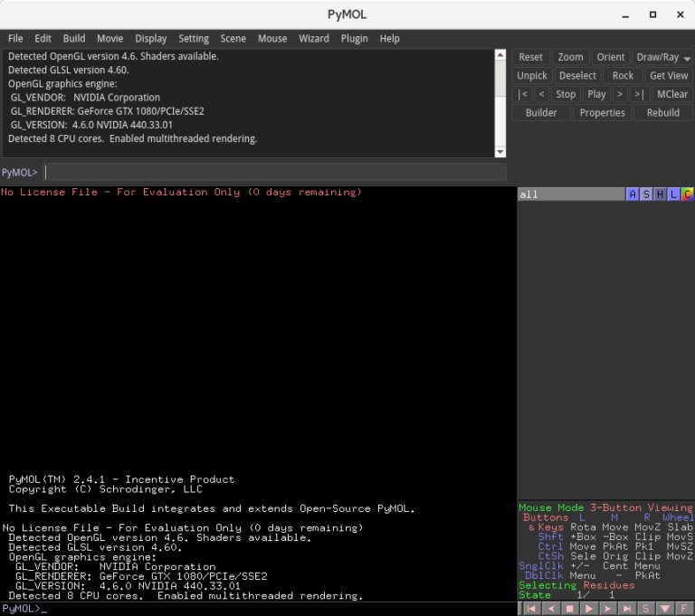This screenshot has width=695, height=616.
Task: Click the 'S' scene icon in bottom bar
Action: pyautogui.click(x=647, y=609)
